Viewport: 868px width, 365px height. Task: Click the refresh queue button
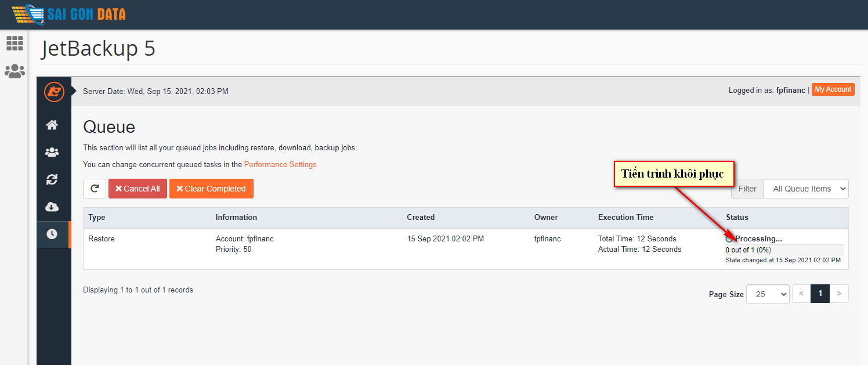pyautogui.click(x=94, y=189)
